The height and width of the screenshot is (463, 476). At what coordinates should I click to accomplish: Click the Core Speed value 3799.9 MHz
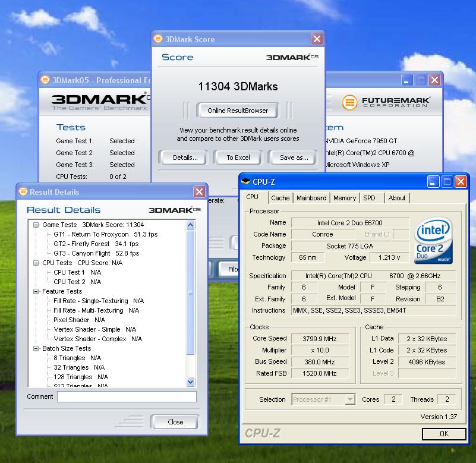320,339
